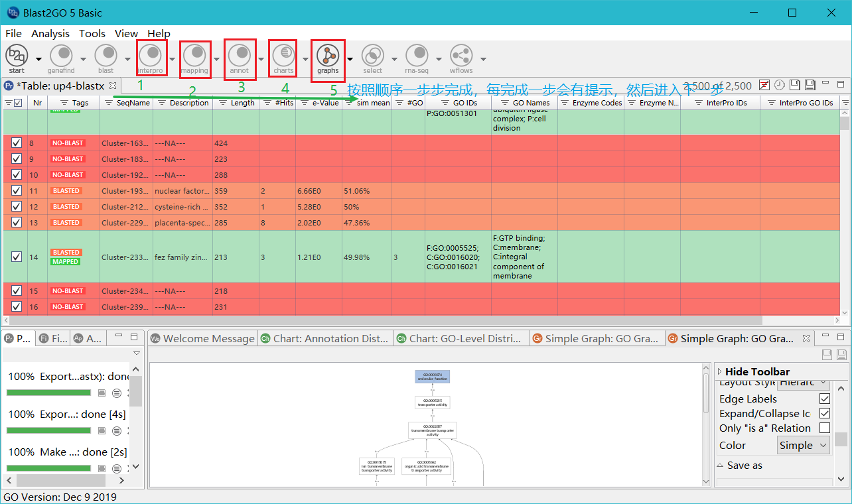The height and width of the screenshot is (504, 852).
Task: Click the Length column header
Action: click(236, 103)
